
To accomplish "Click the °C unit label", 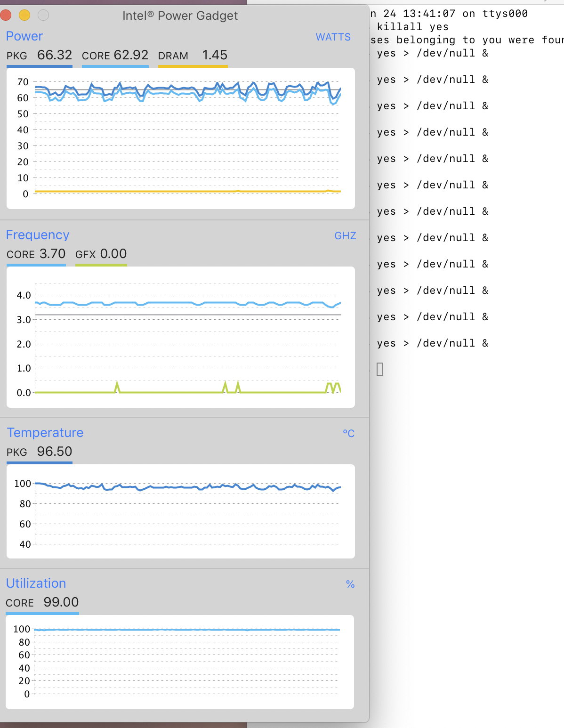I will [x=348, y=433].
